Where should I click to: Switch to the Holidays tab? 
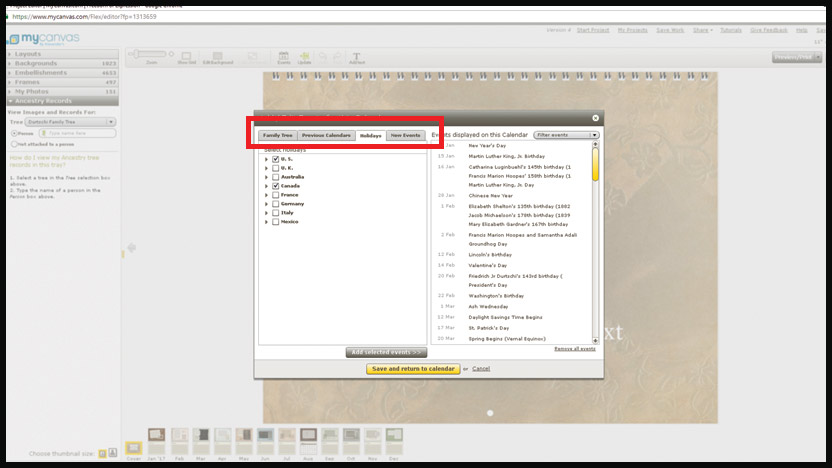tap(370, 136)
